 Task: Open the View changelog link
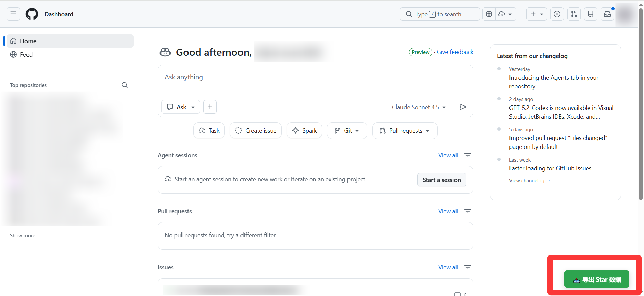point(530,181)
